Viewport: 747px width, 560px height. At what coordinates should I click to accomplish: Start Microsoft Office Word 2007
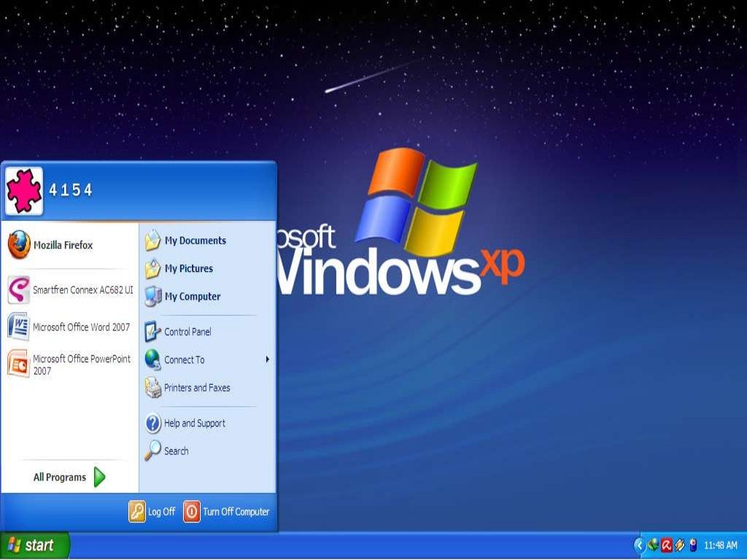click(x=69, y=327)
